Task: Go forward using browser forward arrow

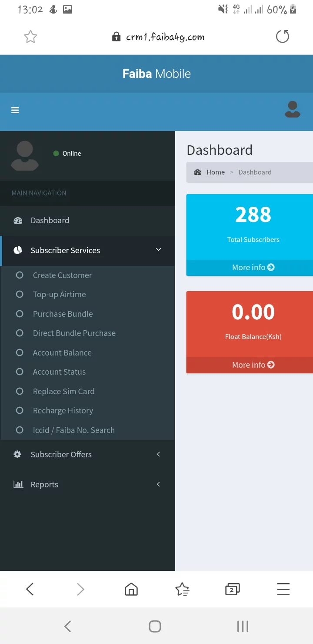Action: [80, 589]
